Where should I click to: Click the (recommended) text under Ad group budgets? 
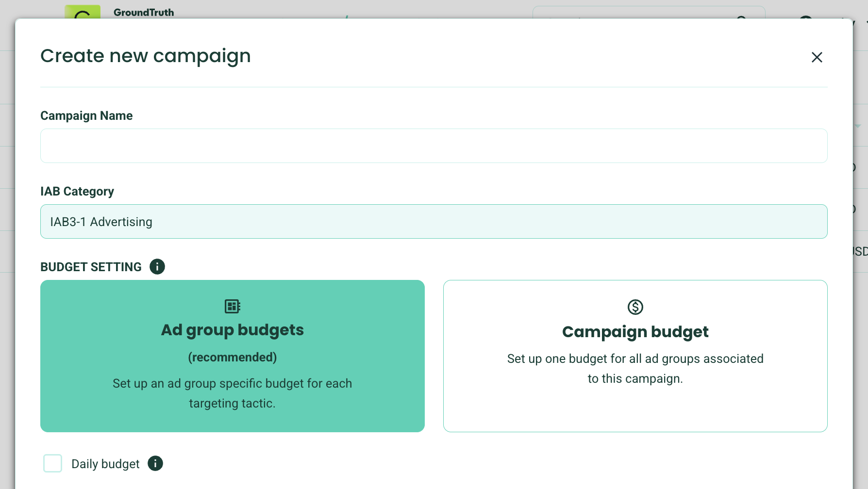point(232,358)
